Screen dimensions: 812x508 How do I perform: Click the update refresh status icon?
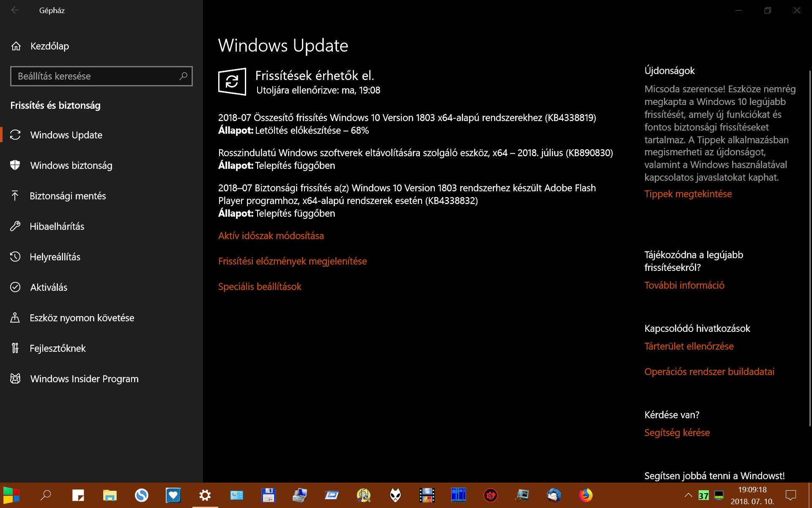click(x=232, y=81)
